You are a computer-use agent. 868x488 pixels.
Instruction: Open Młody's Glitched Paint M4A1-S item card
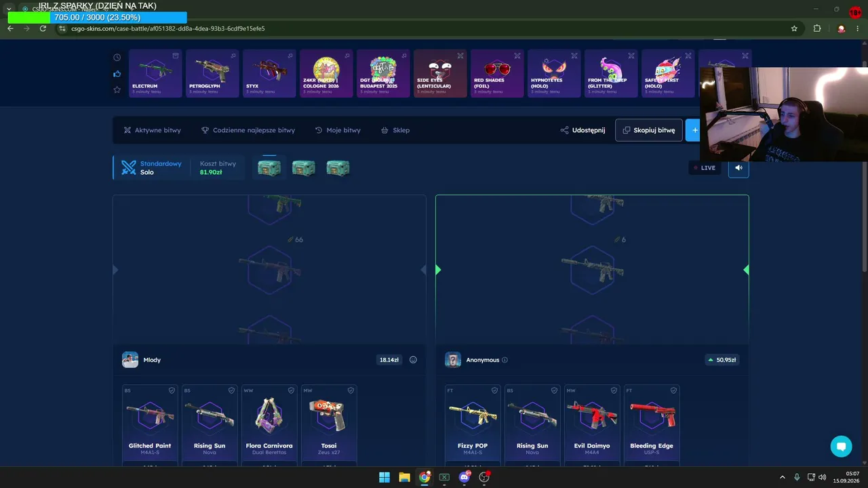coord(150,425)
